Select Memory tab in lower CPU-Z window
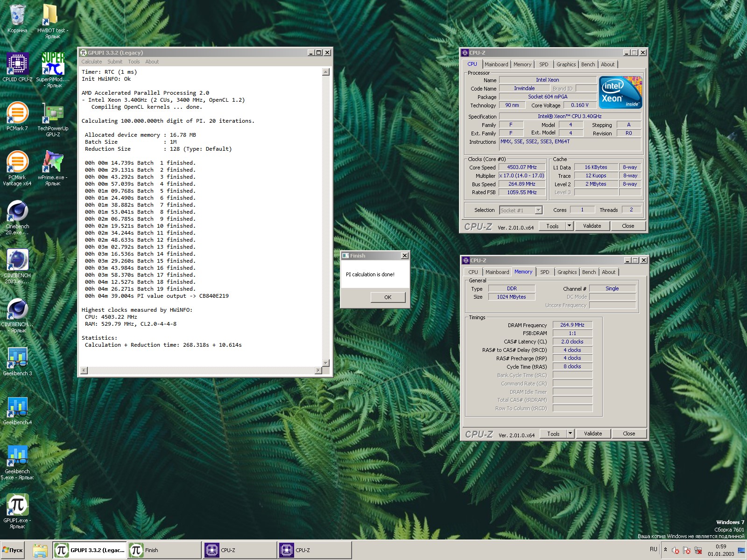The height and width of the screenshot is (560, 747). (523, 272)
